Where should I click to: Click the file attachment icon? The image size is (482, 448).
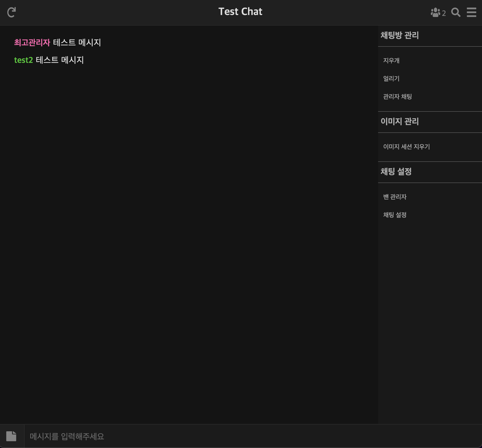pyautogui.click(x=11, y=436)
